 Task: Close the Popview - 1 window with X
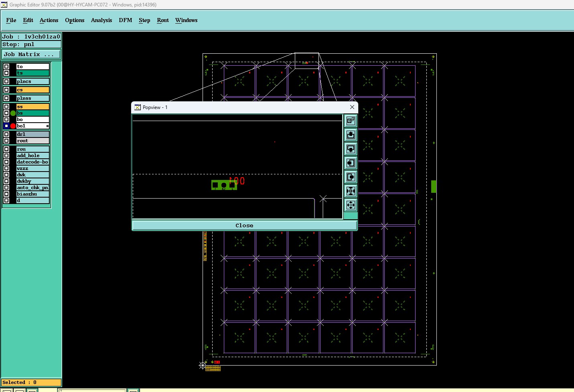[x=352, y=107]
